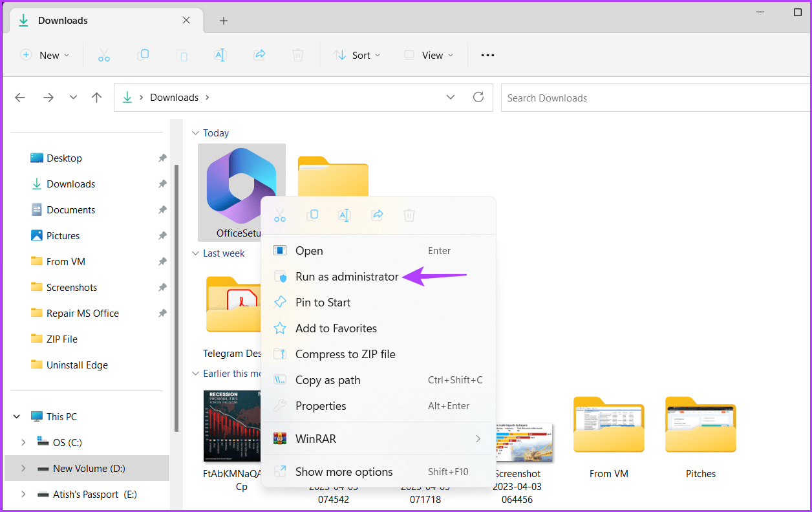812x512 pixels.
Task: Click Pin to Start
Action: (x=322, y=302)
